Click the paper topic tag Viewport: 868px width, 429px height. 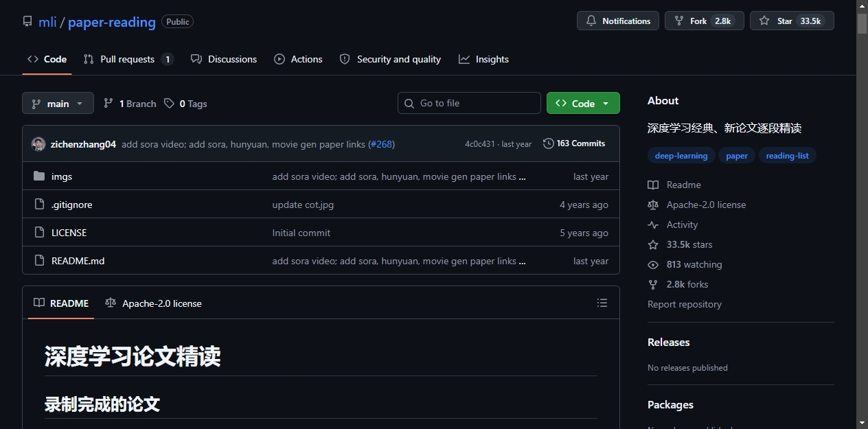[737, 156]
